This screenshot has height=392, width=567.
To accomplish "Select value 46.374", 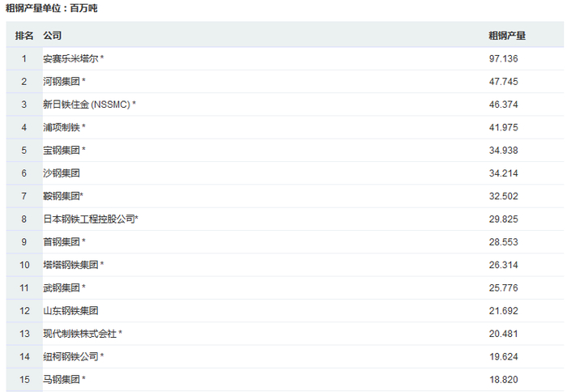I will click(x=503, y=104).
